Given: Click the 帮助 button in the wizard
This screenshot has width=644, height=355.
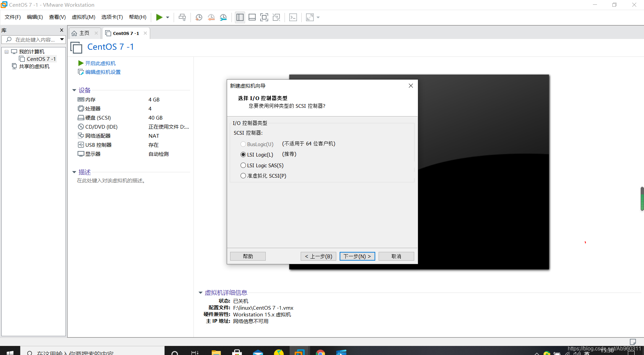Looking at the screenshot, I should tap(248, 256).
